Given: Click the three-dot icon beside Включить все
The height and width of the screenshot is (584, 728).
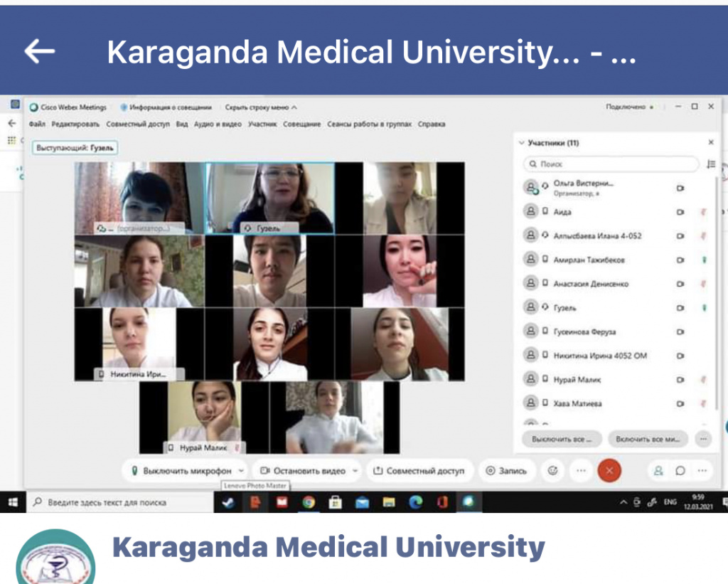Looking at the screenshot, I should [702, 439].
